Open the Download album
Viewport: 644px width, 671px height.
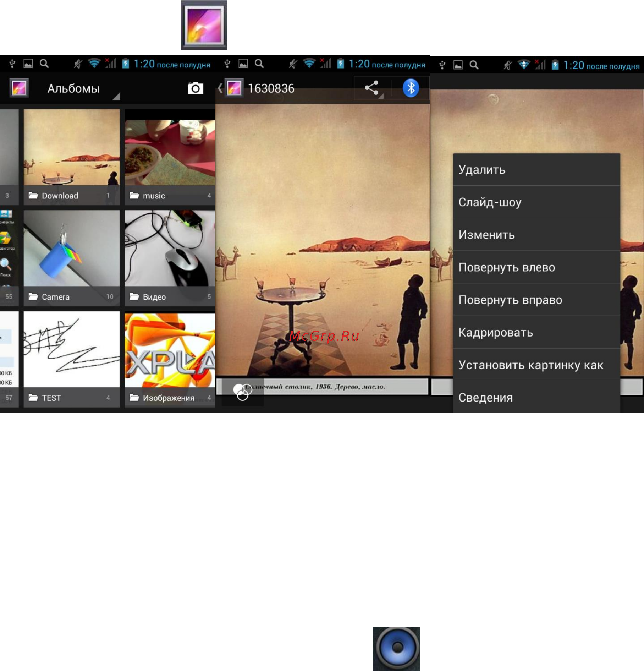point(72,157)
